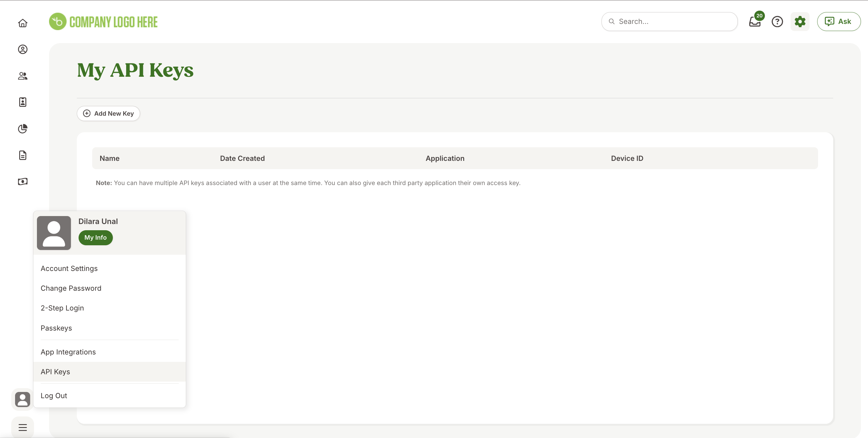Open the Reports pie chart icon
Image resolution: width=868 pixels, height=438 pixels.
tap(22, 129)
